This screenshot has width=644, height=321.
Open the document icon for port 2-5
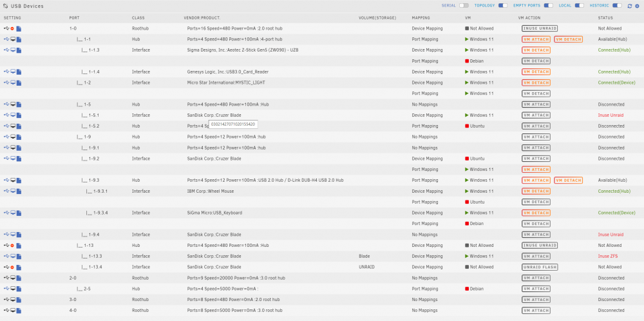(x=19, y=289)
